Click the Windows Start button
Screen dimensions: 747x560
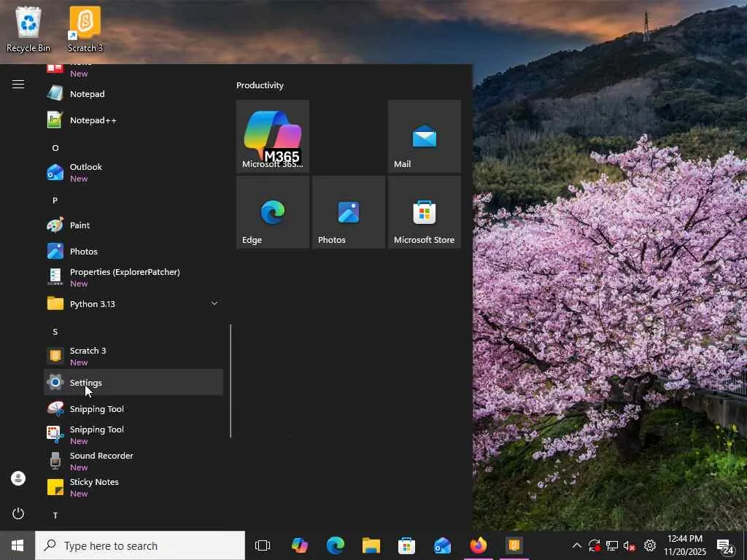tap(18, 545)
